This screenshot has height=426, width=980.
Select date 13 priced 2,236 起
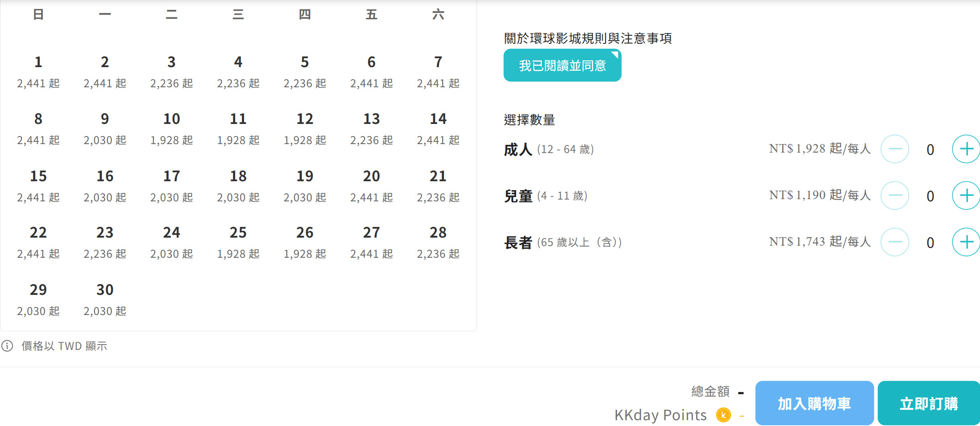(x=372, y=128)
